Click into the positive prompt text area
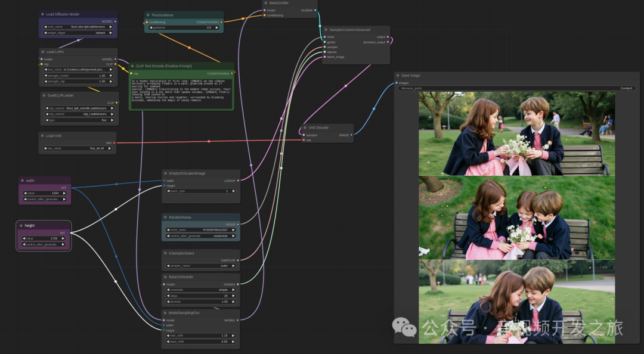644x354 pixels. [181, 93]
